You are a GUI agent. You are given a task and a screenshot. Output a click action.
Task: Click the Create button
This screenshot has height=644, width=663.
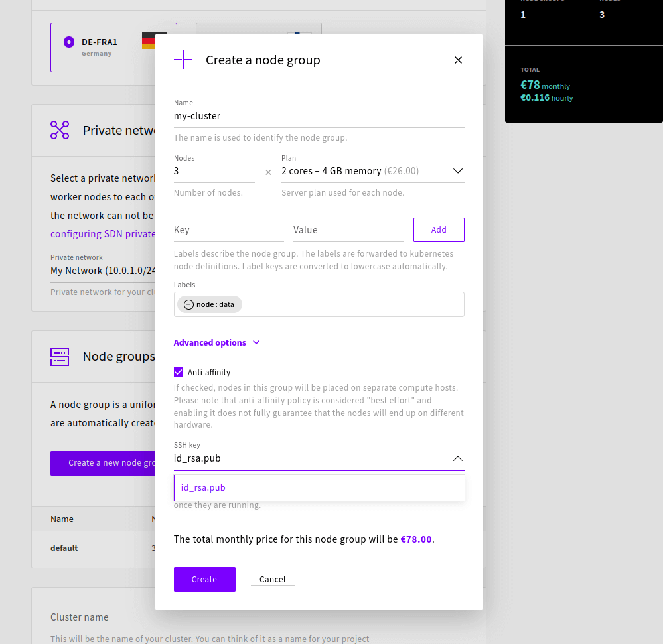click(204, 580)
